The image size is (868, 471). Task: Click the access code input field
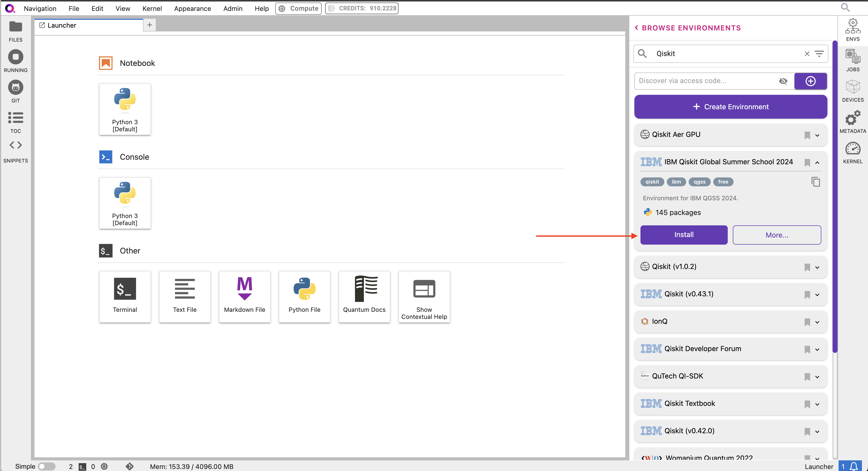[704, 81]
